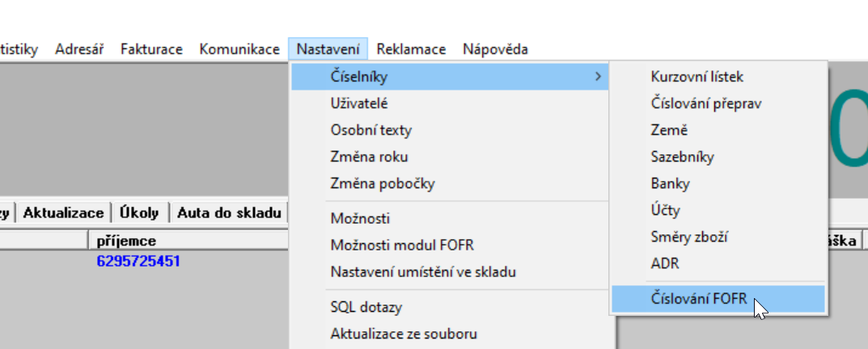Switch to Auta do skladu tab
Image resolution: width=868 pixels, height=349 pixels.
pos(229,213)
